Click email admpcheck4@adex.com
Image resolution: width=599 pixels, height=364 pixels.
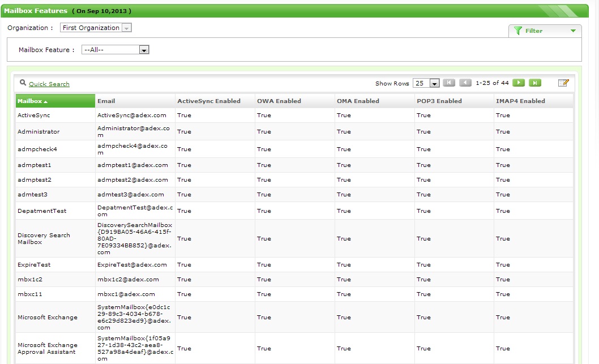pos(132,149)
